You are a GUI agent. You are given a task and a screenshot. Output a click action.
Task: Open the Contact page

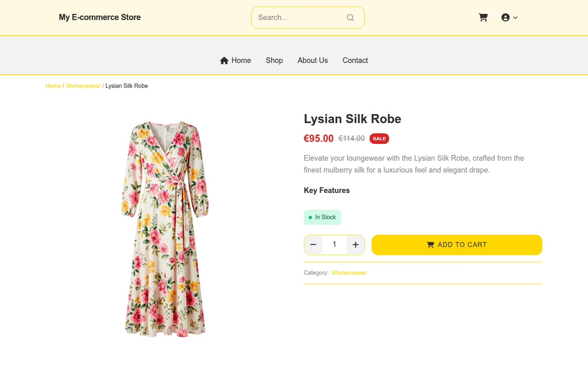(x=355, y=61)
